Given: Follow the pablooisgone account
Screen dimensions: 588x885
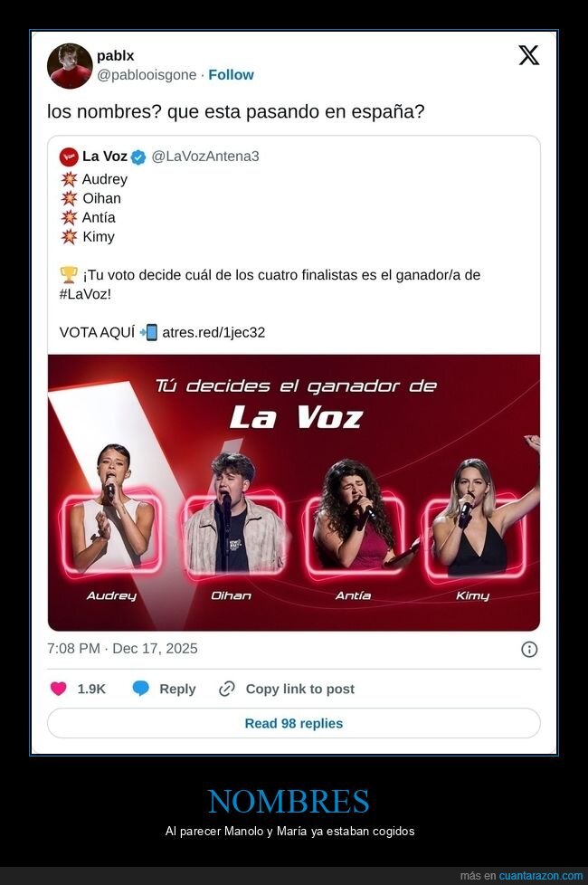Looking at the screenshot, I should [x=231, y=75].
